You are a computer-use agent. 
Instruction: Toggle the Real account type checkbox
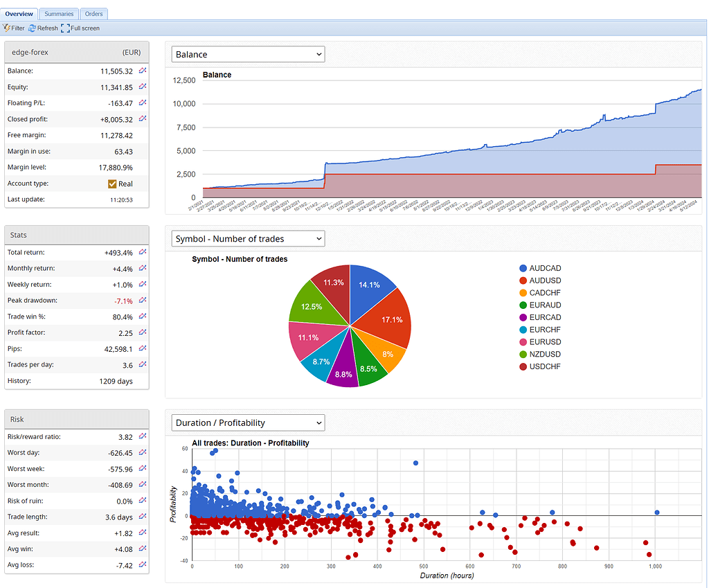tap(112, 184)
